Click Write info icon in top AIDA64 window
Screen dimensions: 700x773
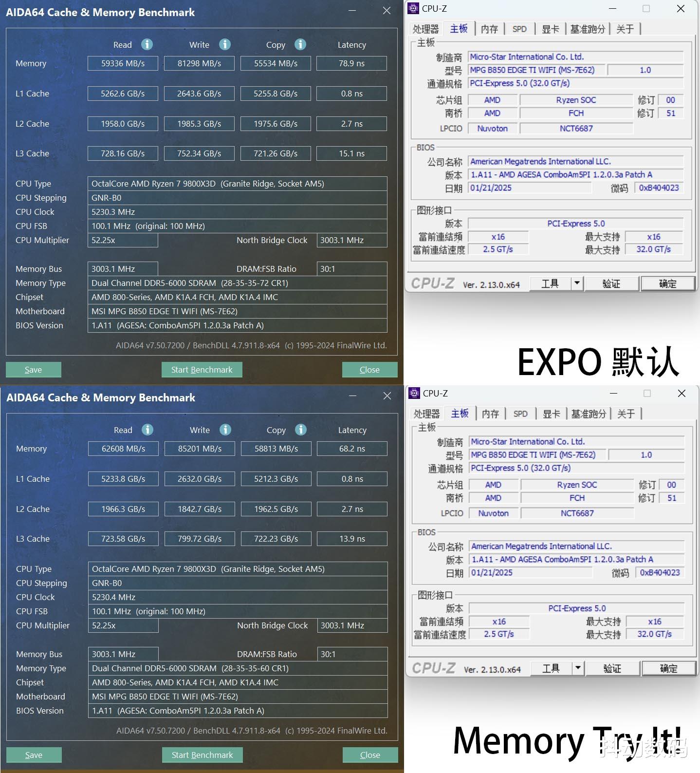click(x=225, y=44)
